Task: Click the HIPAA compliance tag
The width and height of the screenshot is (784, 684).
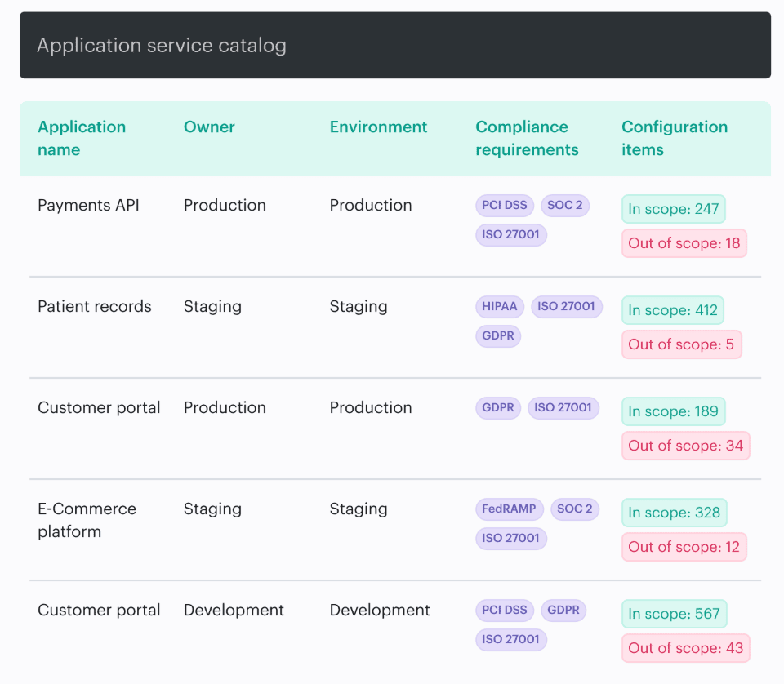Action: point(500,306)
